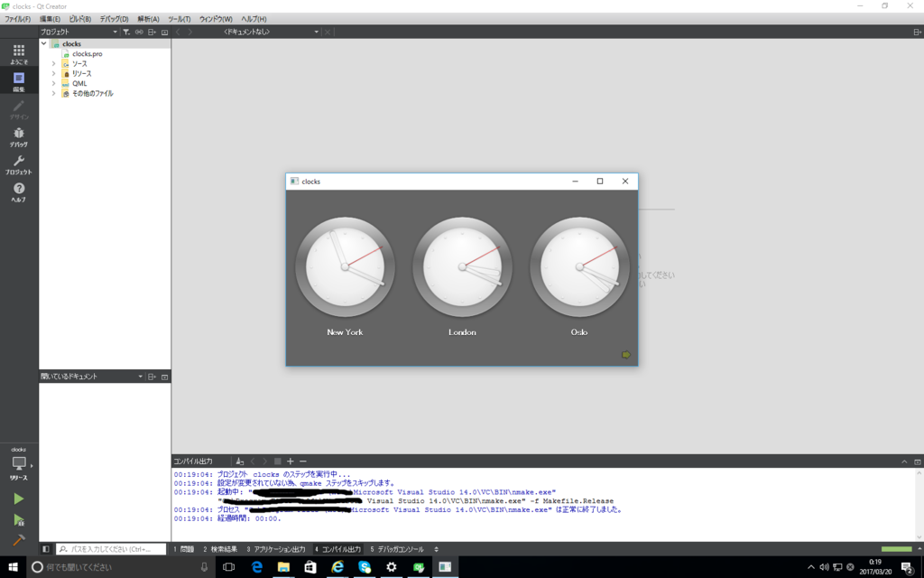Image resolution: width=924 pixels, height=578 pixels.
Task: Open Help mode question mark icon
Action: tap(19, 192)
